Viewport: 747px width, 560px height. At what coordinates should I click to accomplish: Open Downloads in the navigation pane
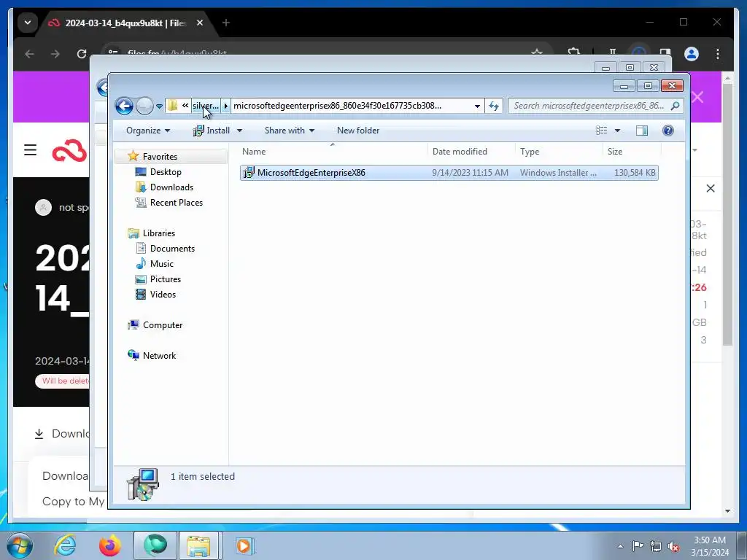point(171,187)
